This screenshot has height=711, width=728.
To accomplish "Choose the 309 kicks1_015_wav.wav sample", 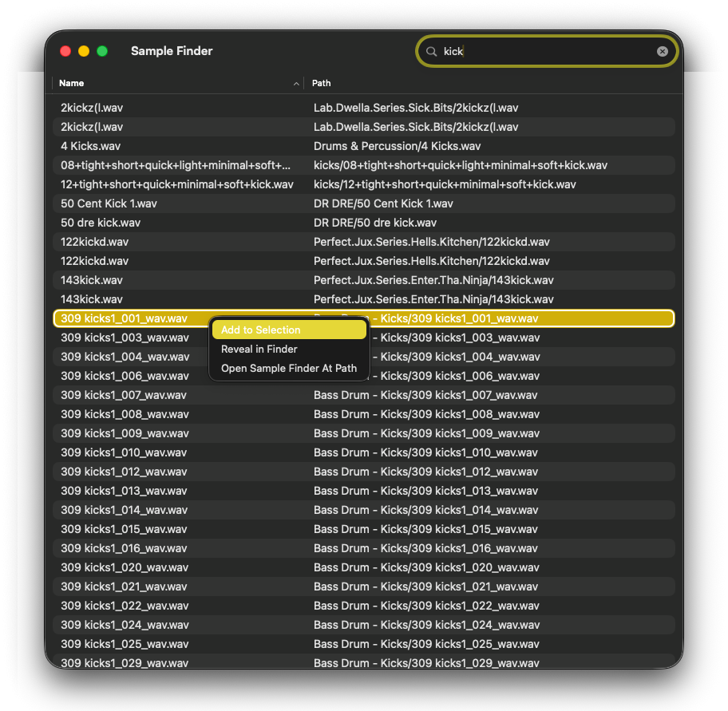I will [x=124, y=529].
